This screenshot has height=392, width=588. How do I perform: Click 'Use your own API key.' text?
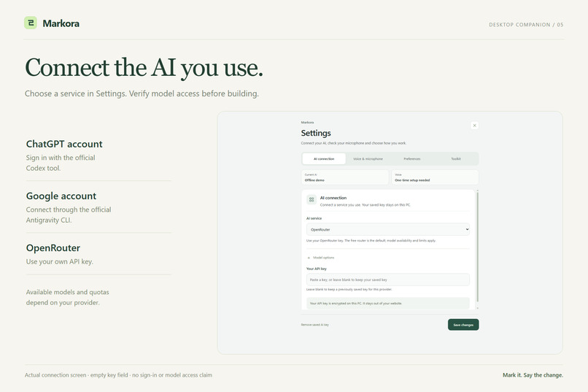click(60, 261)
